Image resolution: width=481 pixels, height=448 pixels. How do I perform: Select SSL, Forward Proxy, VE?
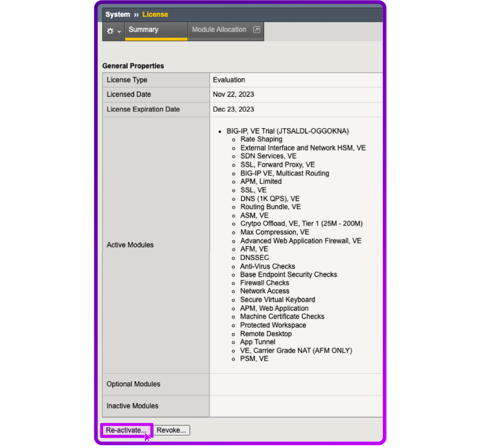point(277,165)
